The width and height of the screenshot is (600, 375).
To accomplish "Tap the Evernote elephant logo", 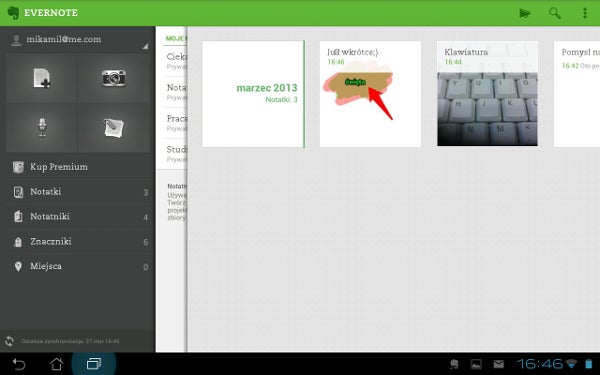I will tap(13, 13).
